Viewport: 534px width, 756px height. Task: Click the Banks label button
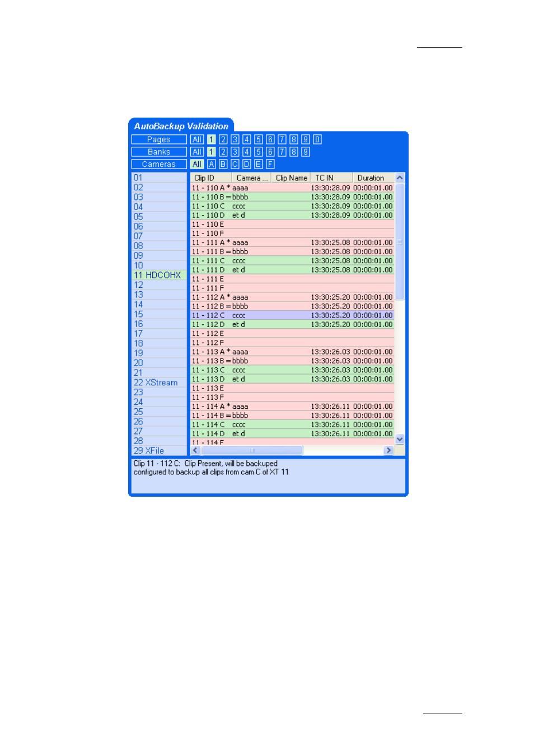pyautogui.click(x=159, y=152)
